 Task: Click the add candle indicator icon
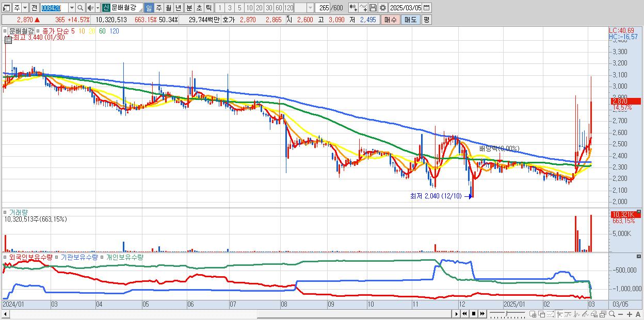(353, 8)
